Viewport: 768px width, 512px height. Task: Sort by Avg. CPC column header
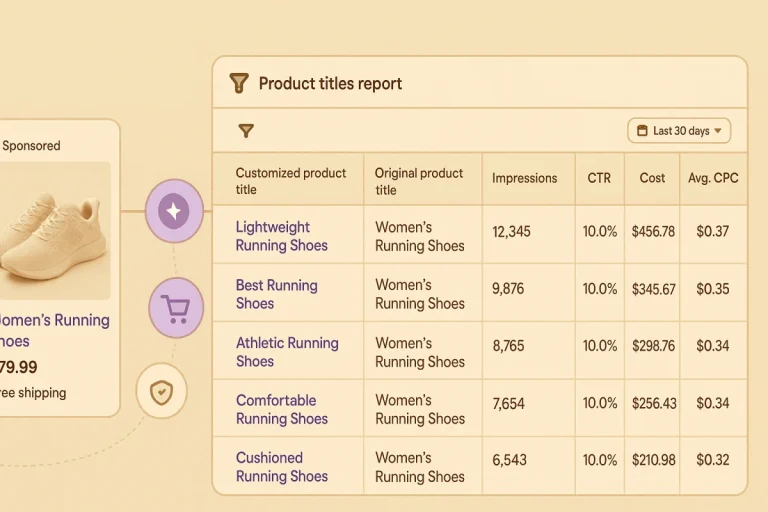713,178
